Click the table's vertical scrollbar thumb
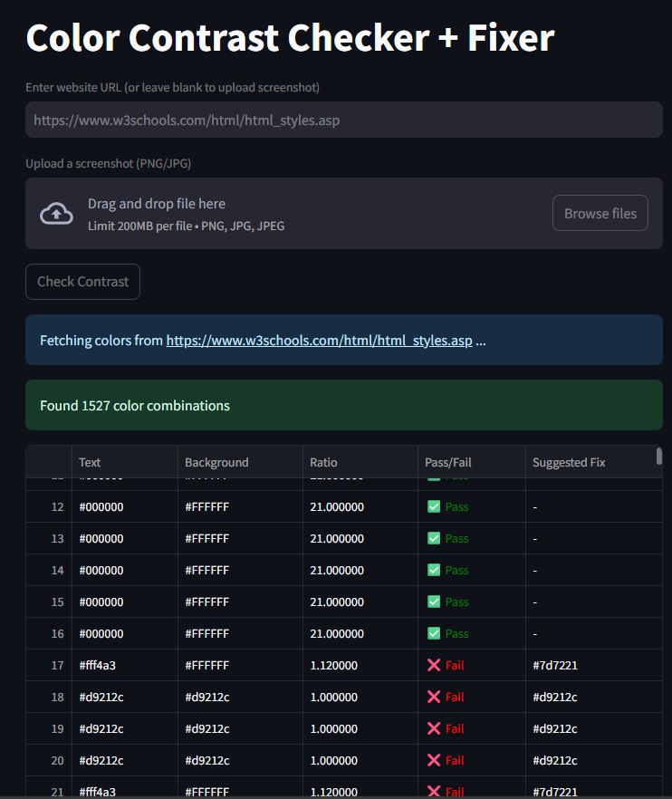 tap(659, 456)
